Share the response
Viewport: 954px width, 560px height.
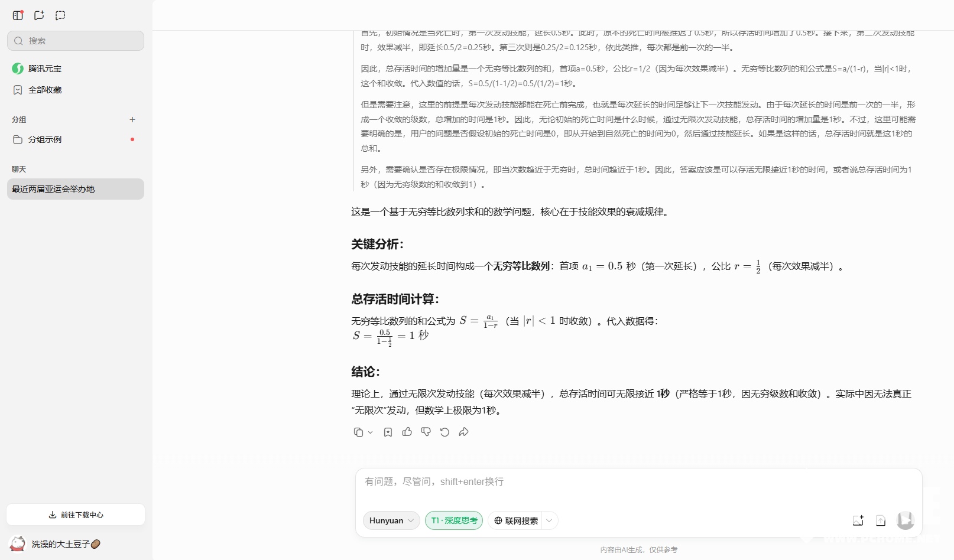pos(464,432)
